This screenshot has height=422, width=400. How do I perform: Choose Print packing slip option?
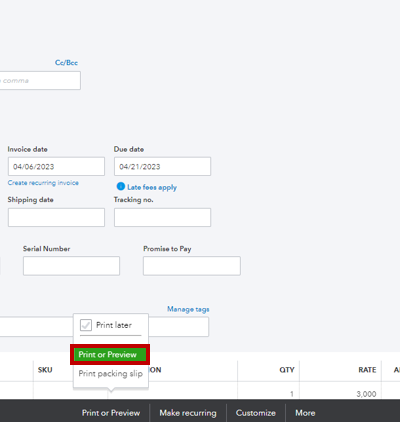click(x=111, y=373)
